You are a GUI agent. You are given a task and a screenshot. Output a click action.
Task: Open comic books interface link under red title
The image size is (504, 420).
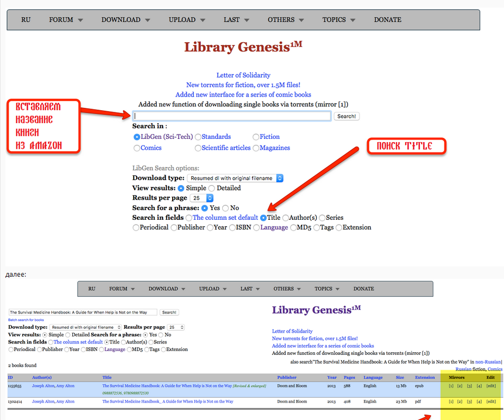(243, 94)
